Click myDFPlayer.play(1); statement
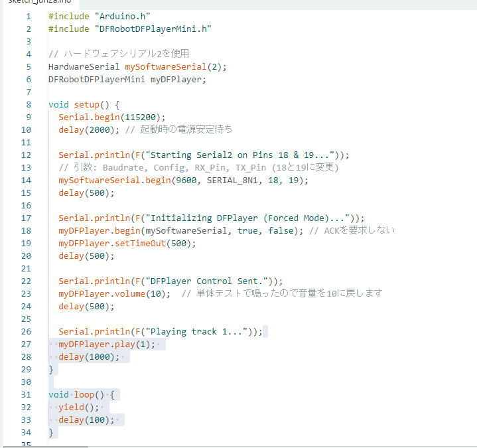477x448 pixels. (x=107, y=344)
